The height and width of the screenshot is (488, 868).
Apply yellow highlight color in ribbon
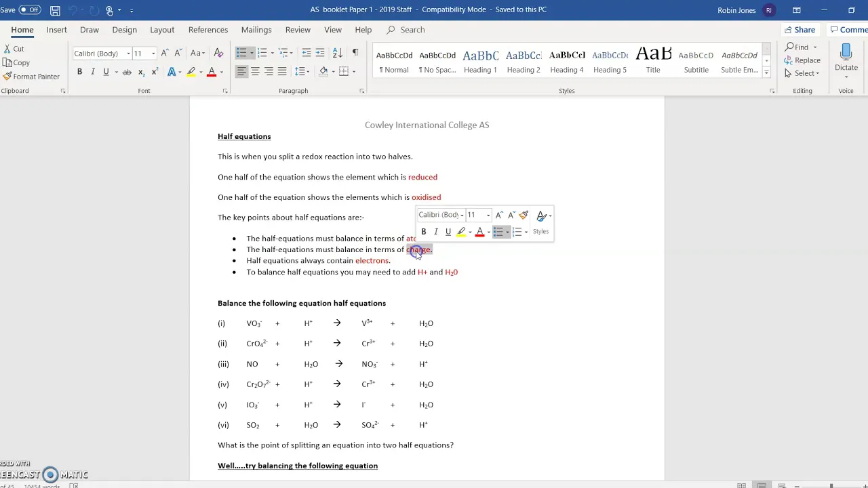pyautogui.click(x=191, y=72)
